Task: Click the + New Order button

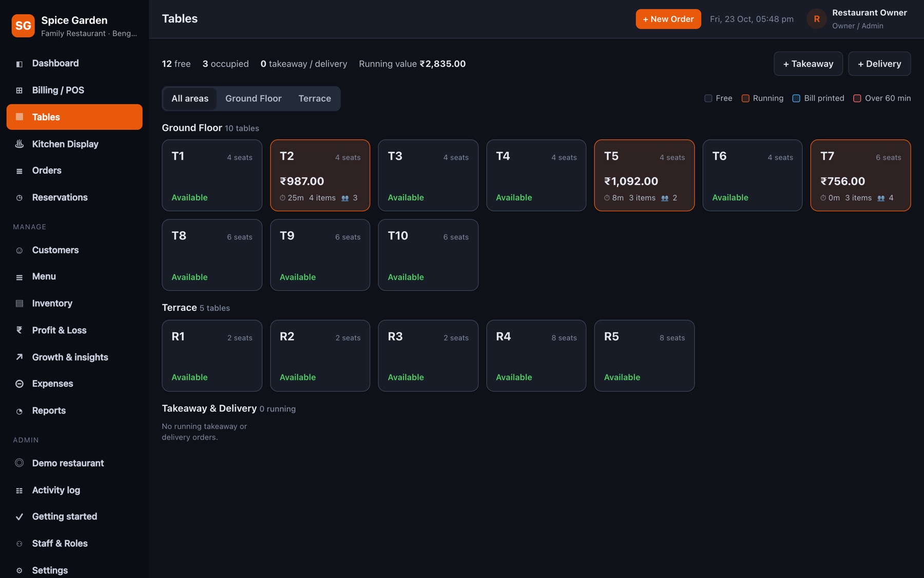Action: click(x=668, y=19)
